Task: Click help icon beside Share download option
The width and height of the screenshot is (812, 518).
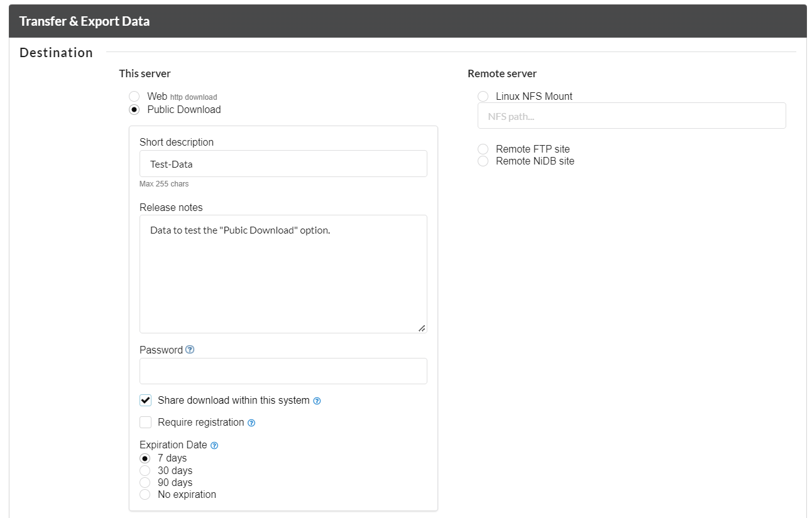Action: click(x=317, y=401)
